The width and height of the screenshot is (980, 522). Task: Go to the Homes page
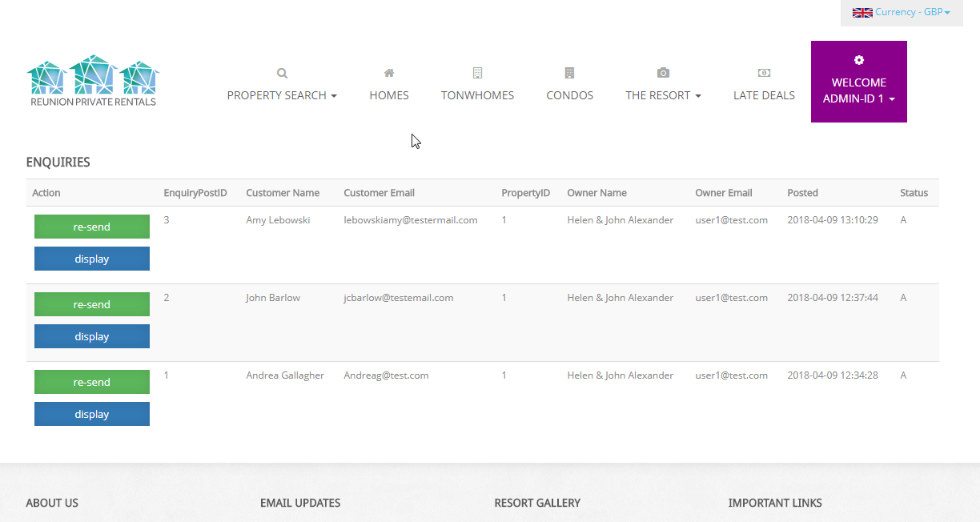coord(389,95)
